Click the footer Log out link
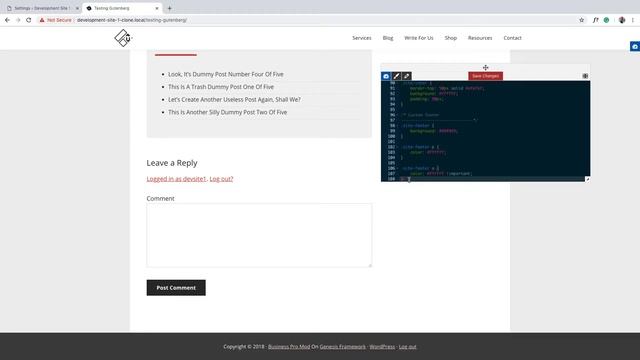The width and height of the screenshot is (640, 360). [407, 347]
